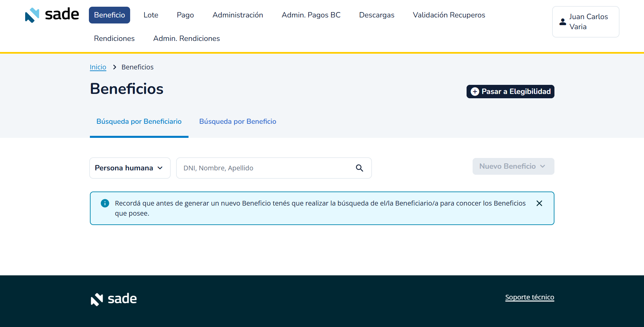Open Soporte técnico in the footer
Image resolution: width=644 pixels, height=327 pixels.
click(x=529, y=297)
